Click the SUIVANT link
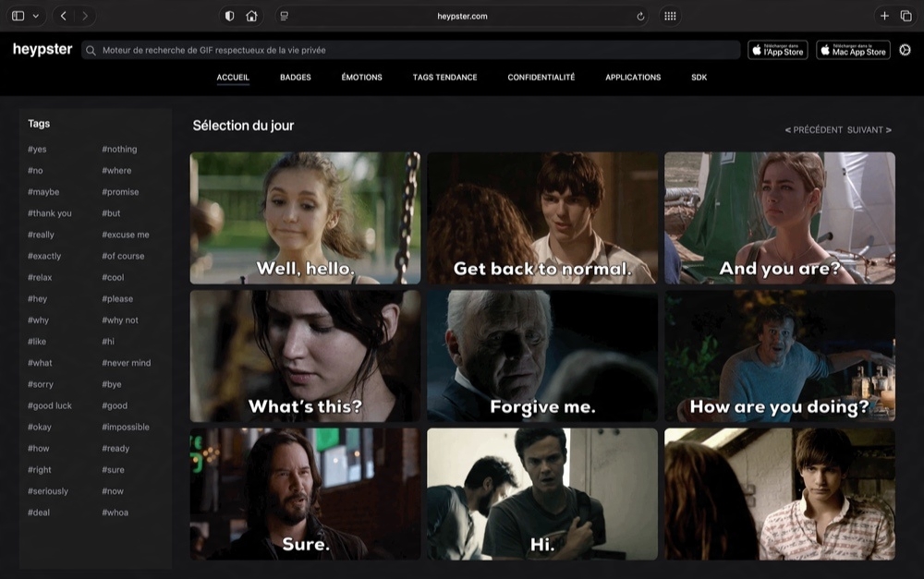Viewport: 924px width, 579px height. click(x=869, y=129)
